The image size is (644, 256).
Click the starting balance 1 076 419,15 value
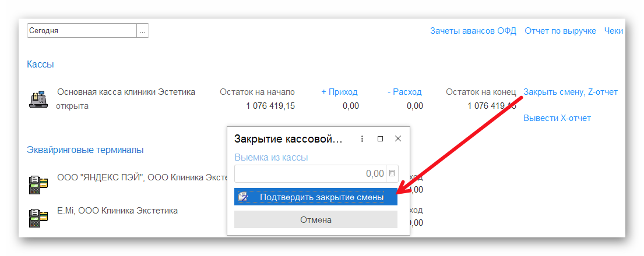pos(270,106)
